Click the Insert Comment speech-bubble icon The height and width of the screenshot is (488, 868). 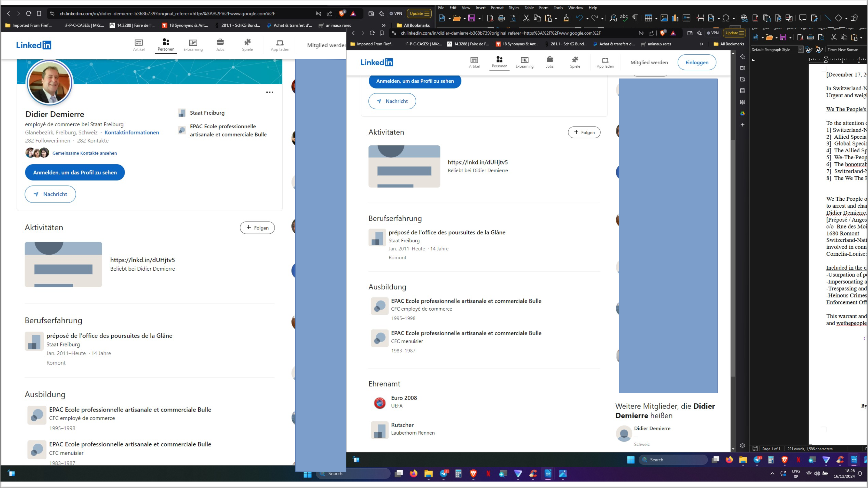pyautogui.click(x=803, y=18)
